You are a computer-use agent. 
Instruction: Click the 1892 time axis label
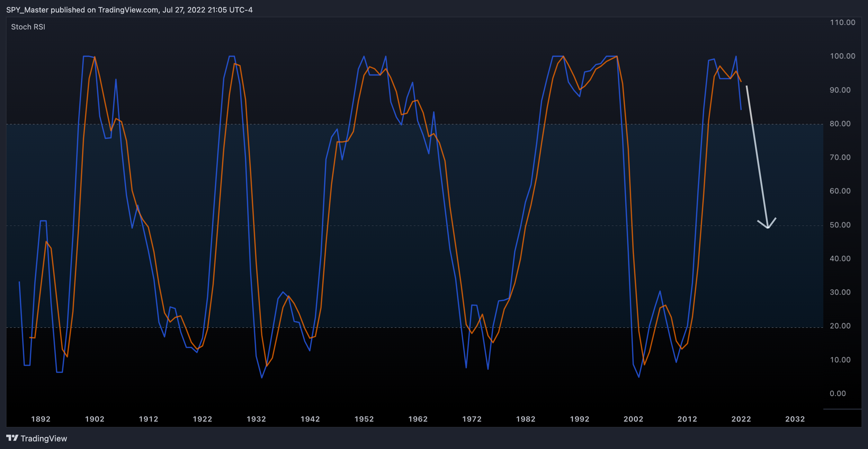(x=41, y=419)
